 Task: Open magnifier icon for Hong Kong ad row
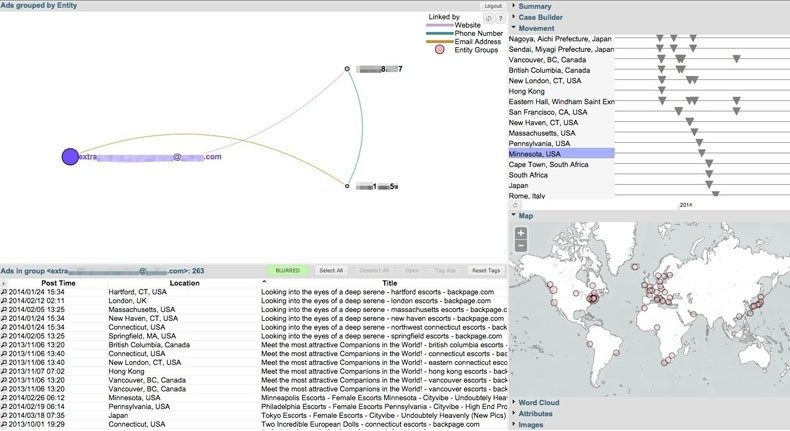(x=4, y=371)
